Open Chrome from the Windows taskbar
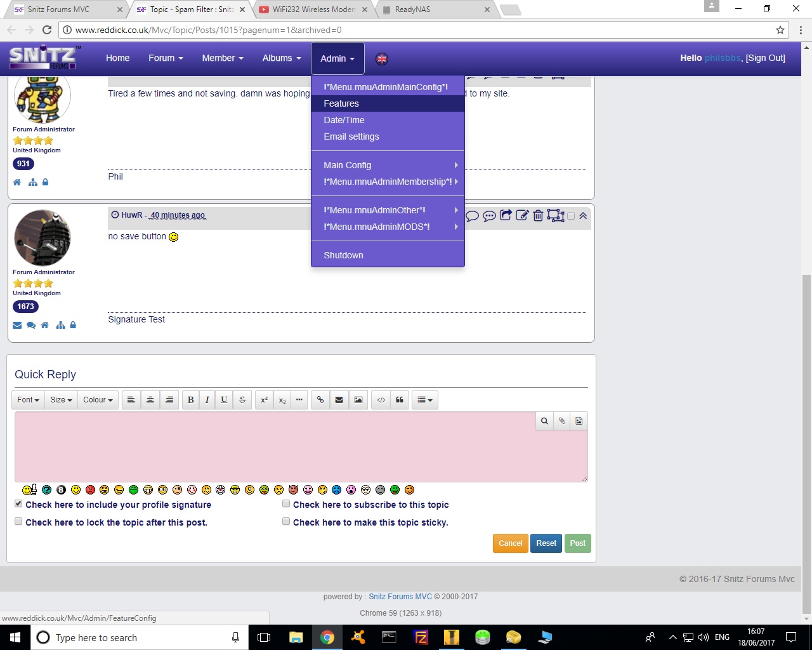The image size is (812, 650). tap(327, 637)
